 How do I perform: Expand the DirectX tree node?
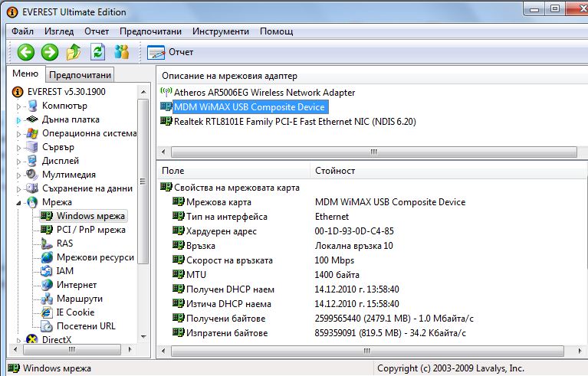click(18, 340)
